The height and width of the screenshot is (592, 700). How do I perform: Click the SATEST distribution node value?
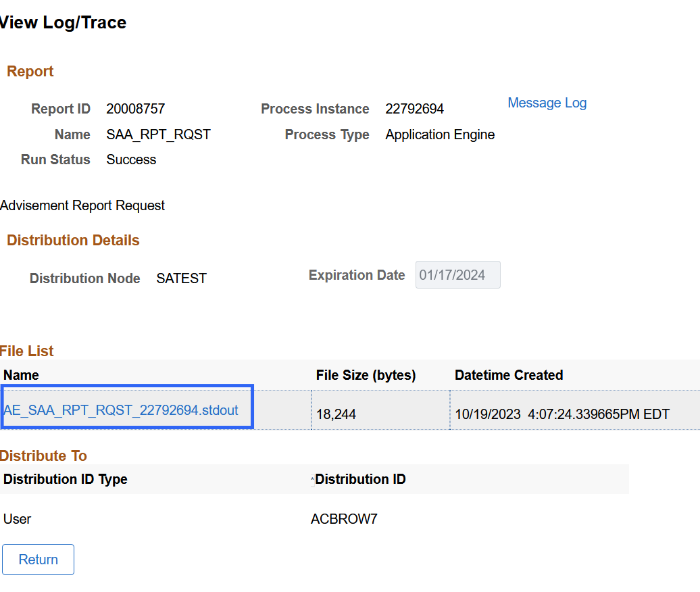point(181,278)
